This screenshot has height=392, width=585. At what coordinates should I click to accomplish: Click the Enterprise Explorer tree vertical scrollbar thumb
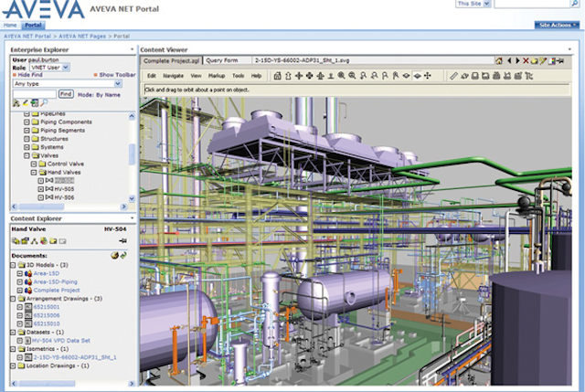pos(132,154)
